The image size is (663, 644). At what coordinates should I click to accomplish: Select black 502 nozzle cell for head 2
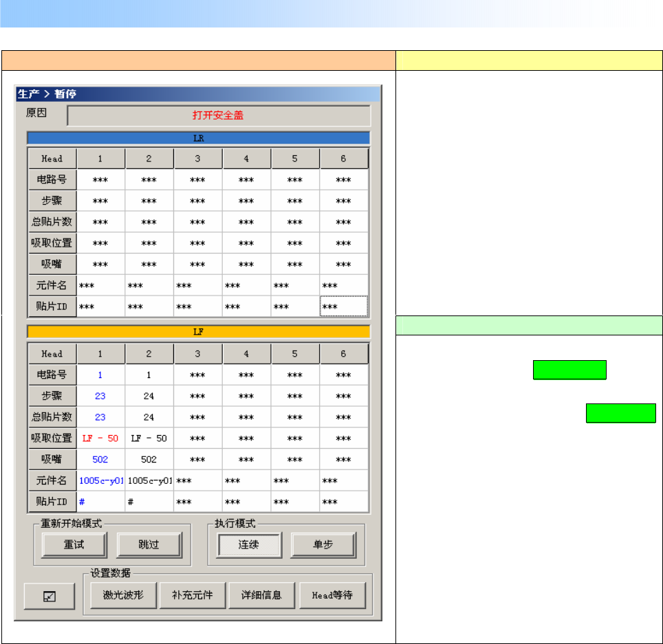tap(149, 459)
